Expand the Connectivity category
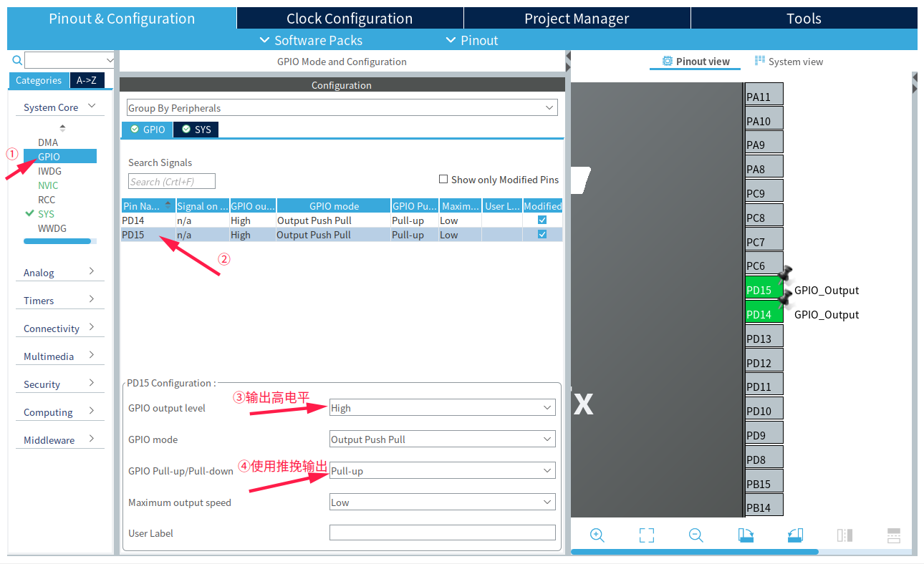Screen dimensions: 924x564 click(59, 329)
